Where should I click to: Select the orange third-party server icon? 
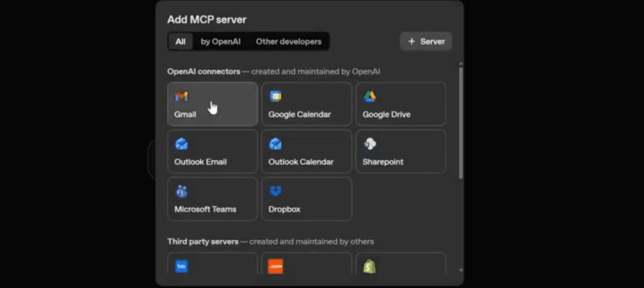[276, 266]
